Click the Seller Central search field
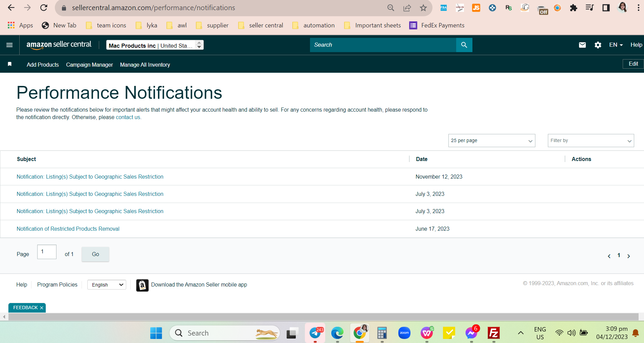The width and height of the screenshot is (644, 343). pos(383,45)
